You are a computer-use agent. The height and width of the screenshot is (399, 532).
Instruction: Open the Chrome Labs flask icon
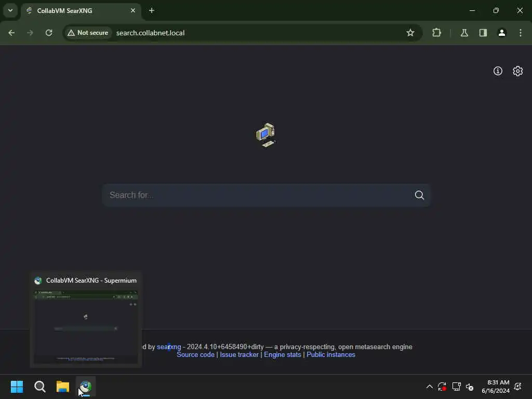tap(464, 33)
